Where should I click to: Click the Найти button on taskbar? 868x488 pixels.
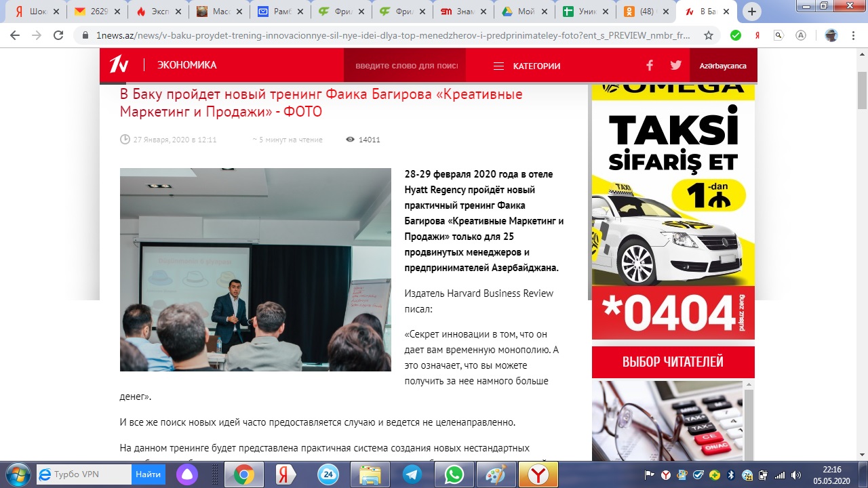click(148, 474)
